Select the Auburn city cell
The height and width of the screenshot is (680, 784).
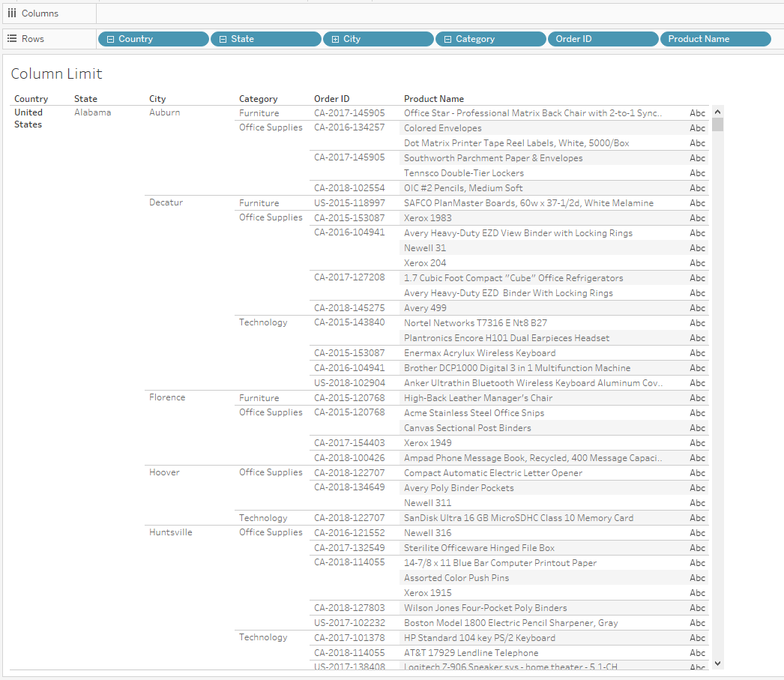164,112
